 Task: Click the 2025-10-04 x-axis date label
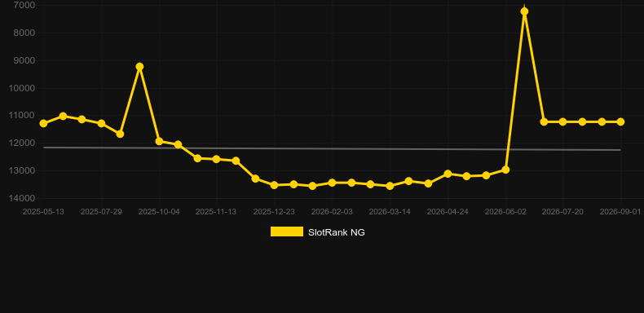point(159,212)
